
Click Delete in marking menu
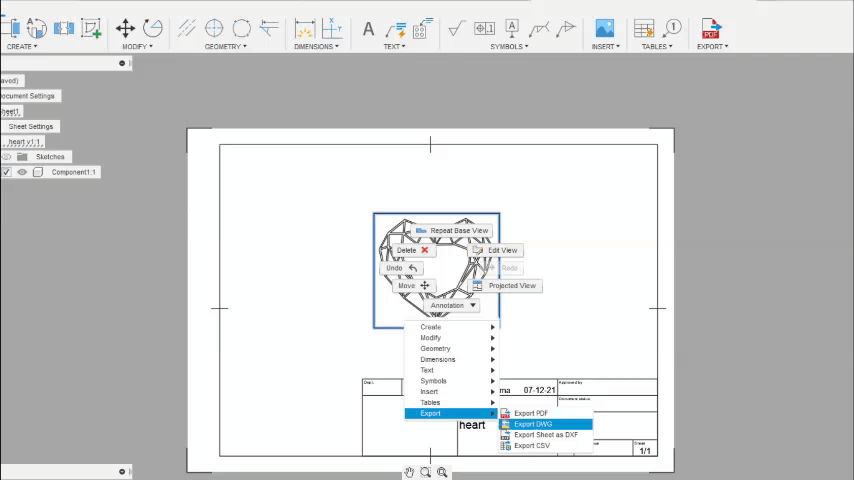pos(413,250)
